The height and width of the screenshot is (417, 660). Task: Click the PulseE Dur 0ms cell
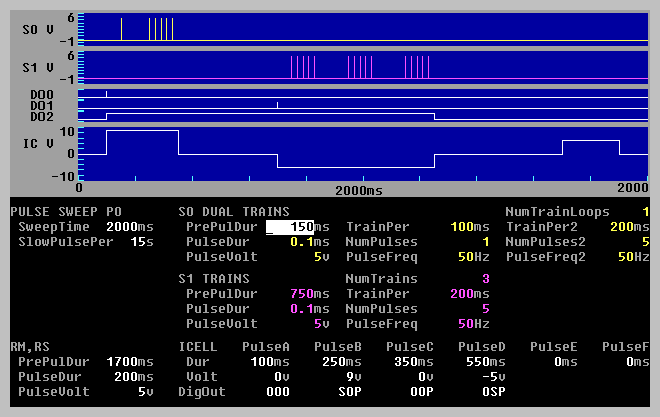click(566, 362)
